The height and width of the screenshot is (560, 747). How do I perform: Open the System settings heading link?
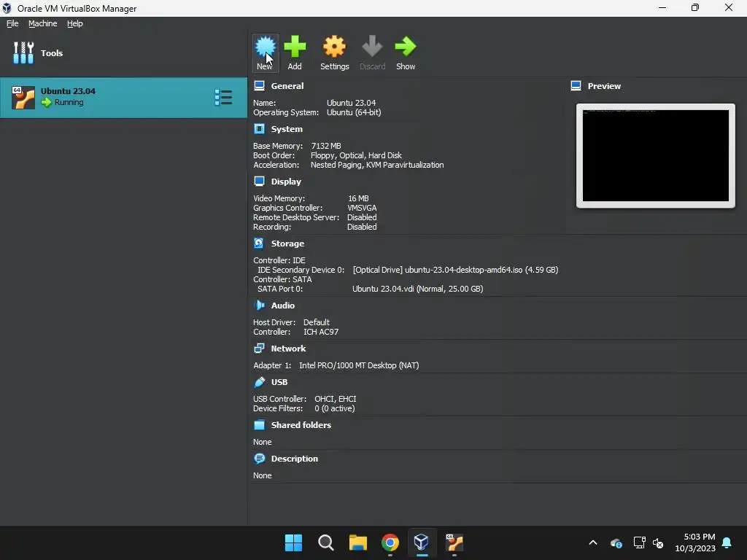[287, 129]
